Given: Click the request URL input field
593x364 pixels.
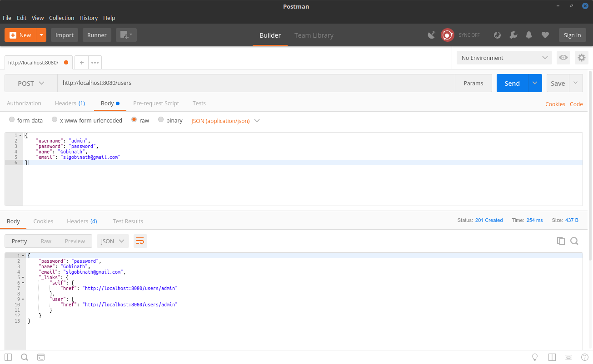Looking at the screenshot, I should (256, 83).
